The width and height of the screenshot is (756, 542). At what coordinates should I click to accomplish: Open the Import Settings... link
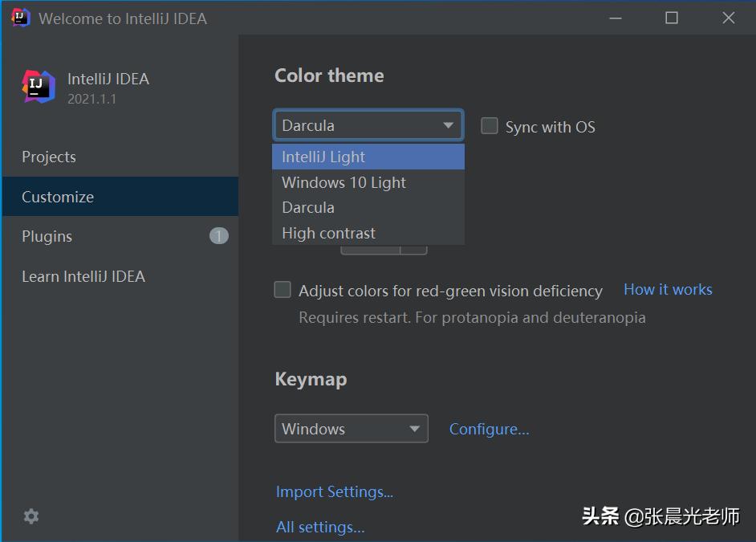tap(335, 491)
